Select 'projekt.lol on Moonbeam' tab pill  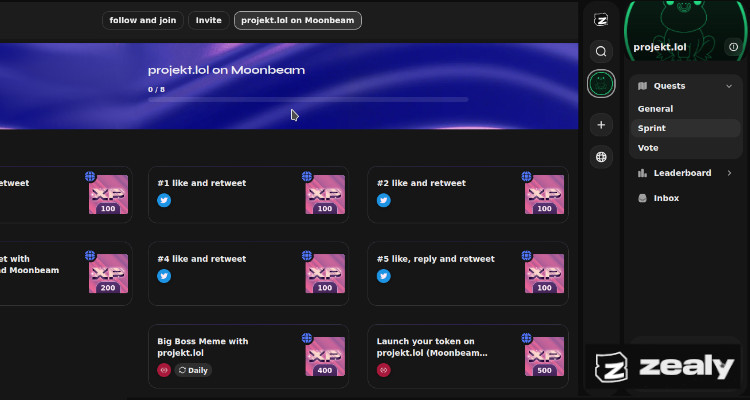298,21
